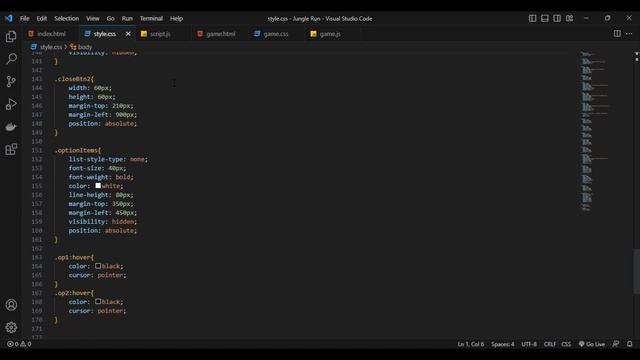Open the Customize Layout icon
640x360 pixels.
pos(569,18)
